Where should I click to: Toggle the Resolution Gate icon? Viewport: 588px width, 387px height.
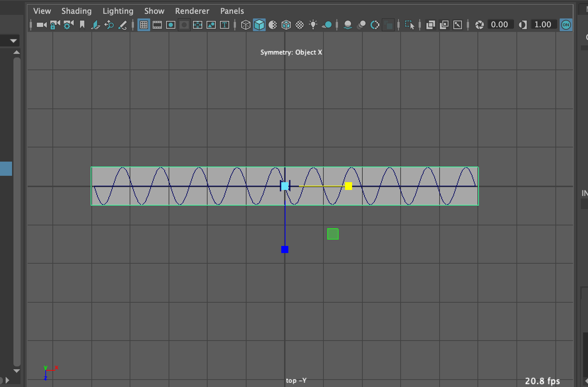click(171, 25)
